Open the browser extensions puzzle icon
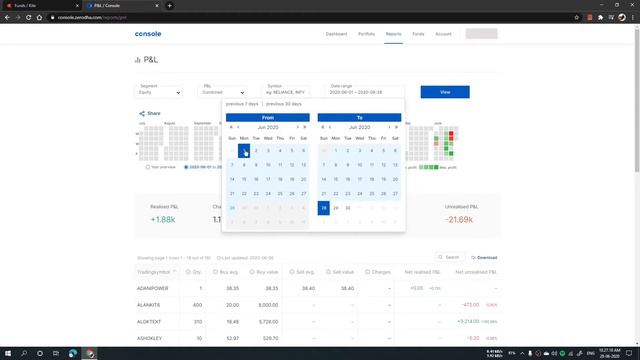Screen dimensions: 640x360 [x=600, y=18]
